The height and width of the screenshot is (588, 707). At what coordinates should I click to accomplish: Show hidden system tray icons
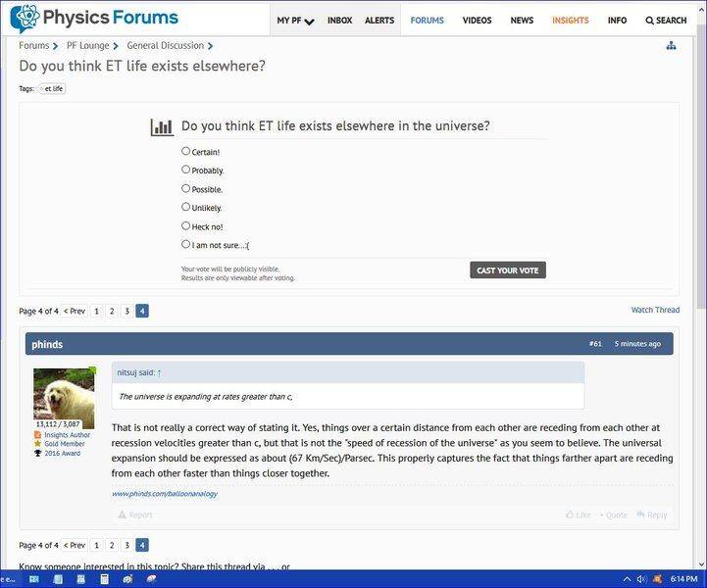point(627,579)
